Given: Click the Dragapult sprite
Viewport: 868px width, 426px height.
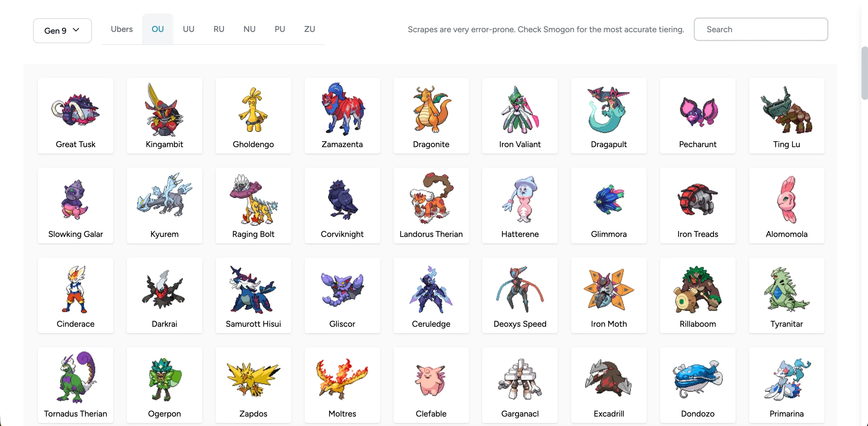Looking at the screenshot, I should (609, 110).
